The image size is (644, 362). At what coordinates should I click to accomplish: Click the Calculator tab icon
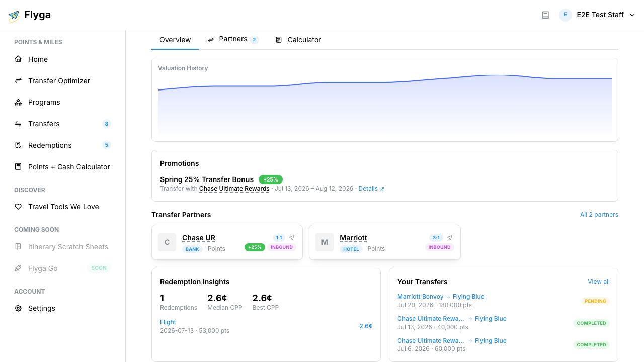click(279, 40)
